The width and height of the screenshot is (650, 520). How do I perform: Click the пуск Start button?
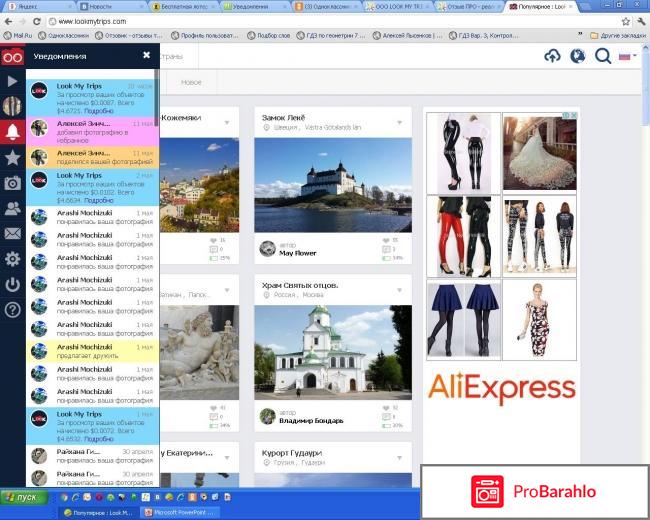24,497
